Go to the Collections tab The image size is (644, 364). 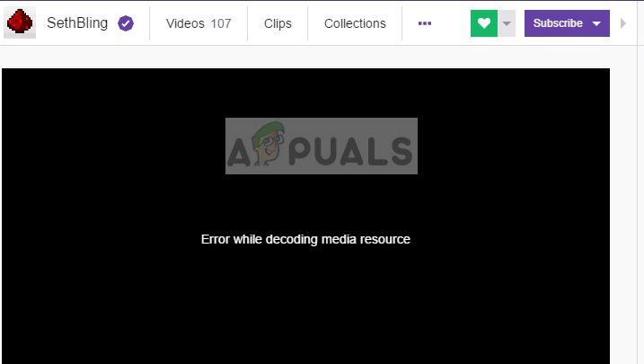click(x=355, y=23)
